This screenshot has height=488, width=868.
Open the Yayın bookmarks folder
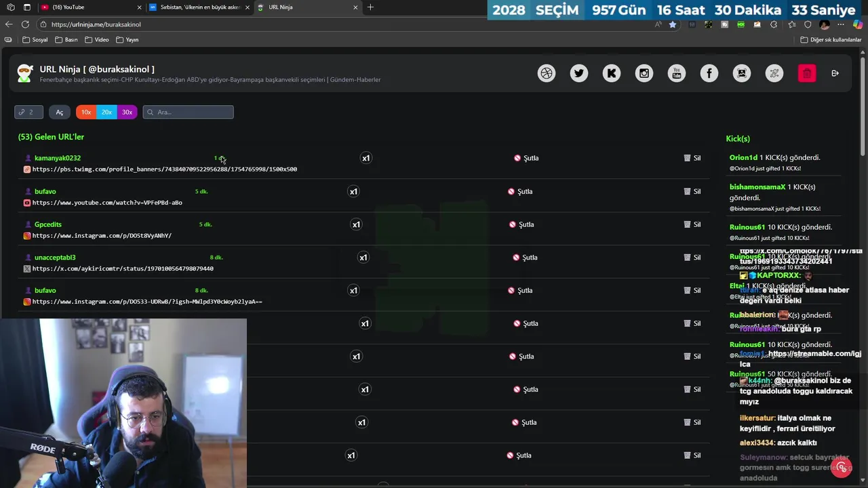click(127, 40)
